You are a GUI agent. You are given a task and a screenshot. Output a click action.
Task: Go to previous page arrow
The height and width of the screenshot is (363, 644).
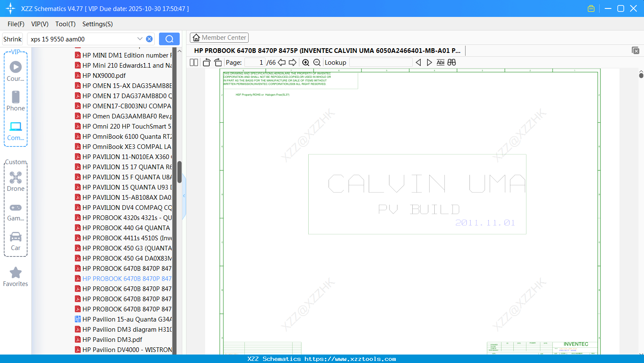click(282, 62)
